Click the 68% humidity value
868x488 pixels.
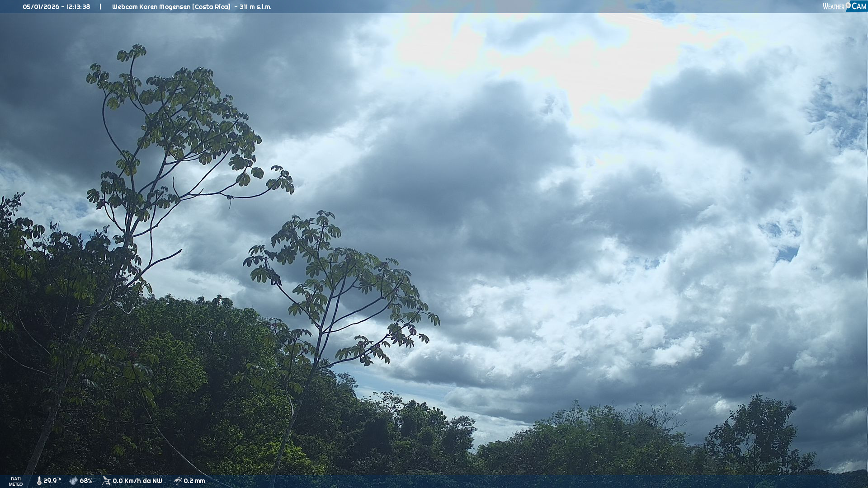pos(86,481)
